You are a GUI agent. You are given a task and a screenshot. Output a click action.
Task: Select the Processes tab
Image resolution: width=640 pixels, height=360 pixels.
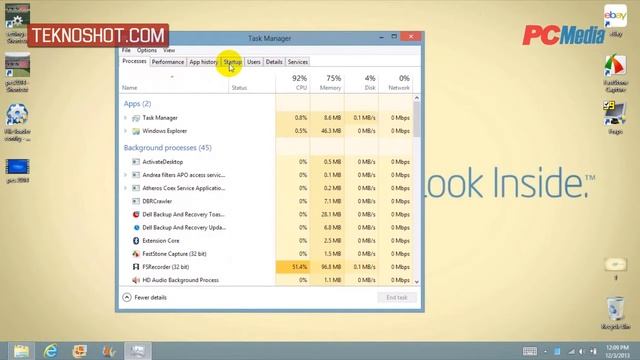coord(134,61)
